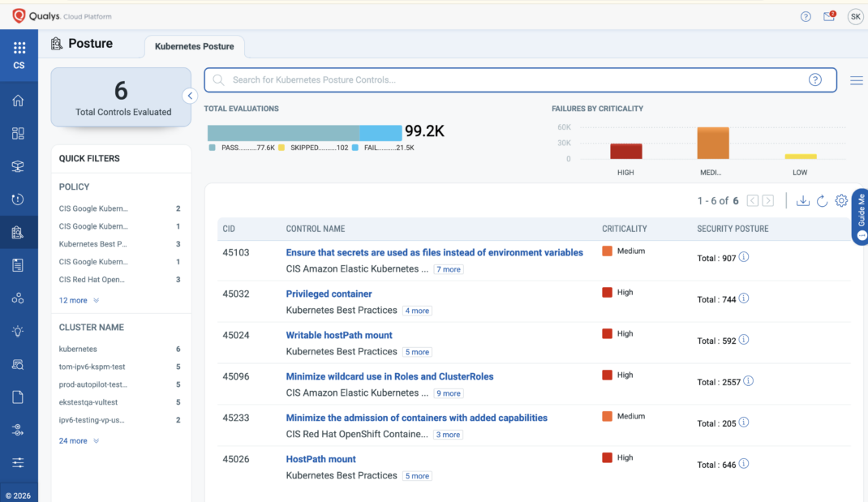Go to Home in the sidebar
Viewport: 868px width, 502px height.
point(19,101)
